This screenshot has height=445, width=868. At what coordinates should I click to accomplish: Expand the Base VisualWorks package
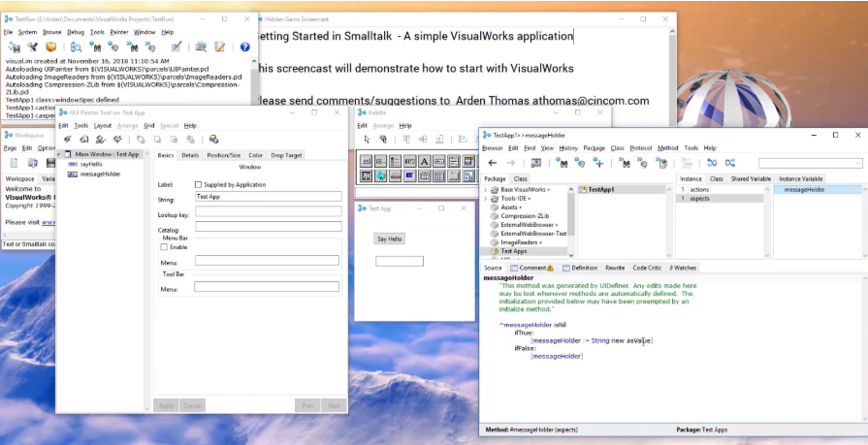coord(486,189)
